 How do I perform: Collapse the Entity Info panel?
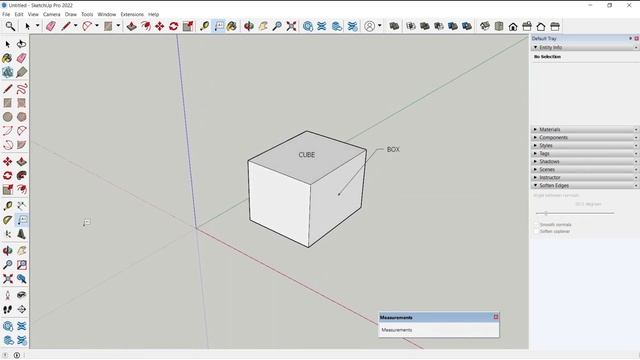pos(536,47)
